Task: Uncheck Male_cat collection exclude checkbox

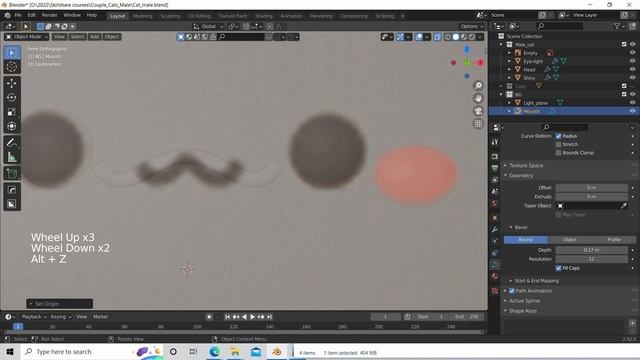Action: (x=624, y=44)
